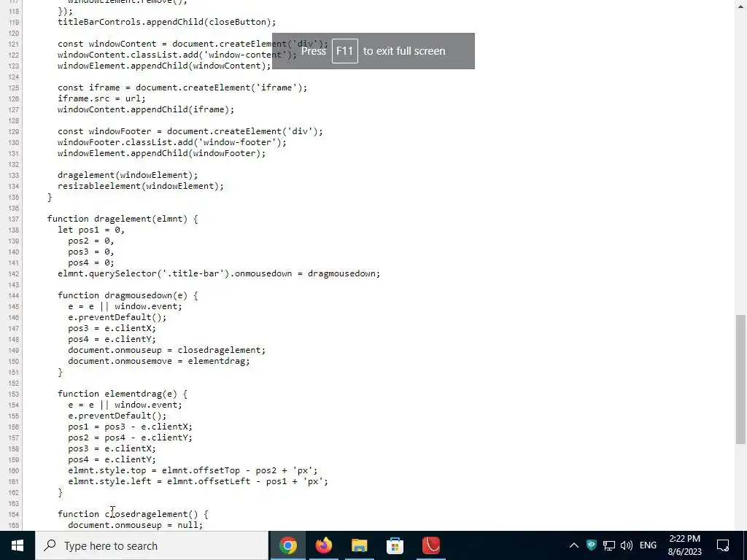Click 'pos1 = pos3 - e.clientX;' line
Screen dimensions: 747x560
click(x=130, y=427)
